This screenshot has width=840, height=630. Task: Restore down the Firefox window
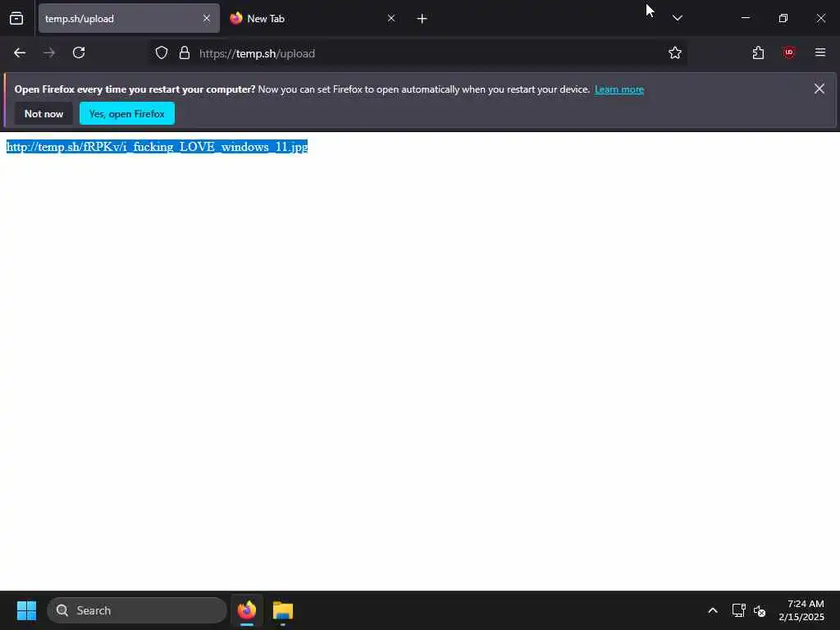(x=783, y=18)
